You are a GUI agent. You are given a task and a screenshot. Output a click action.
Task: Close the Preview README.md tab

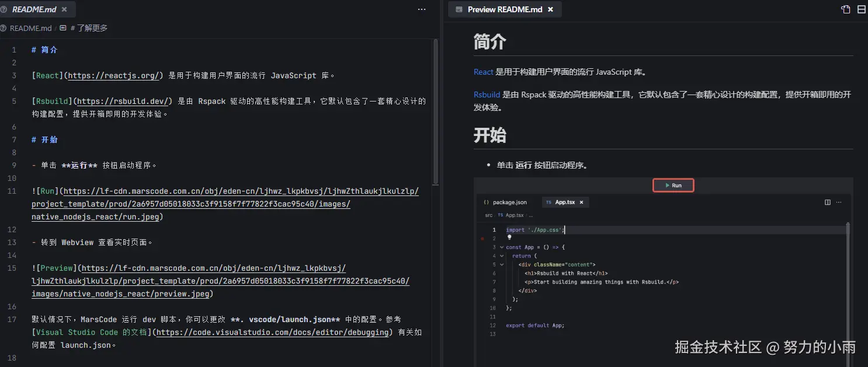[x=550, y=9]
